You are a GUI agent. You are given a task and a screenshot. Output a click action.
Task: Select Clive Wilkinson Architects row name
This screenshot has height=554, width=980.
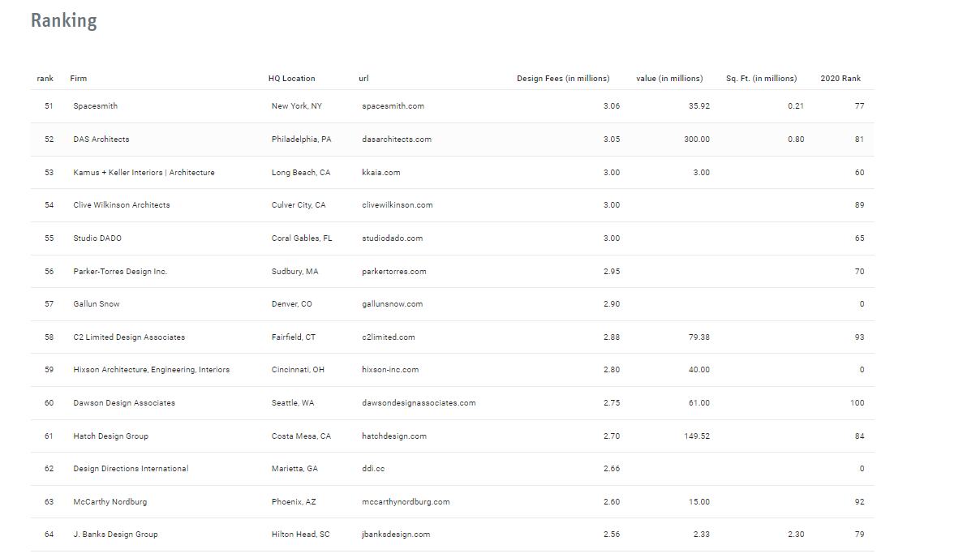tap(122, 205)
